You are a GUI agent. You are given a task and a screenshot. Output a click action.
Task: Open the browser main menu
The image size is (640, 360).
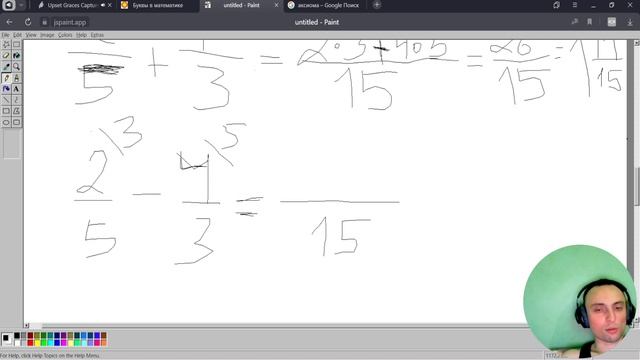point(575,5)
